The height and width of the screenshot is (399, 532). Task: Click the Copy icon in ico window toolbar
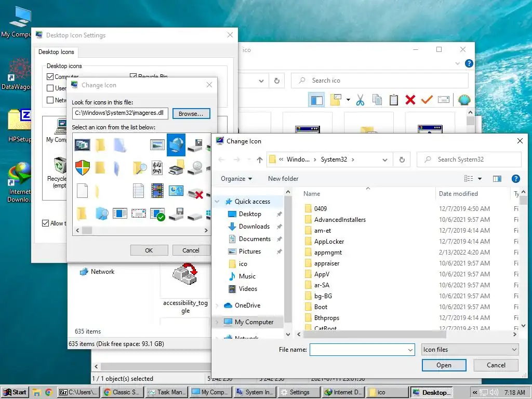point(377,100)
